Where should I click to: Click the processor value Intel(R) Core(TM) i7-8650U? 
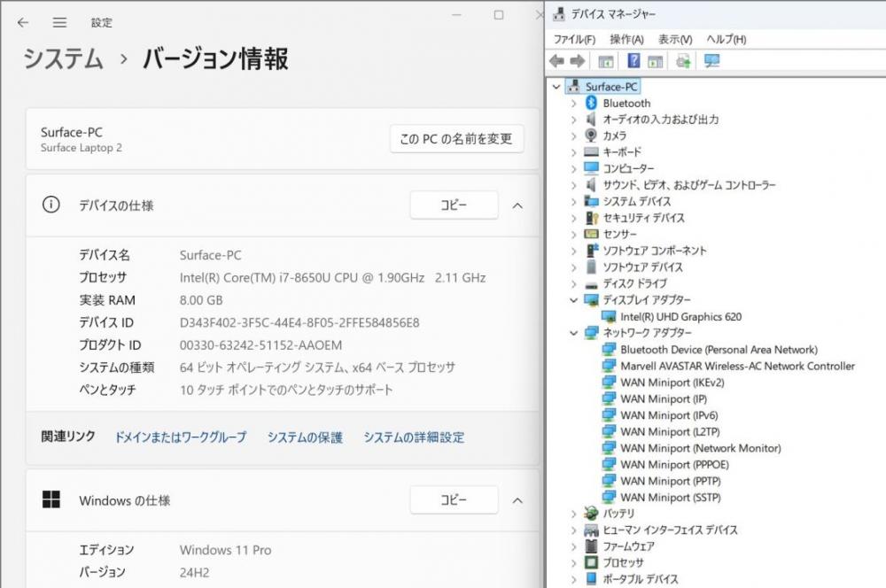point(332,277)
